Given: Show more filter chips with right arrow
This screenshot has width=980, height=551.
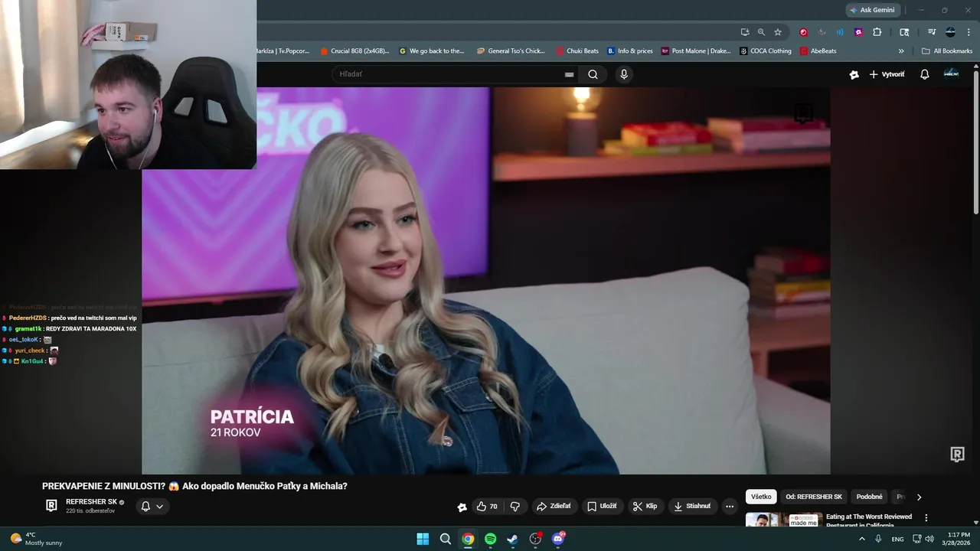Looking at the screenshot, I should click(919, 497).
